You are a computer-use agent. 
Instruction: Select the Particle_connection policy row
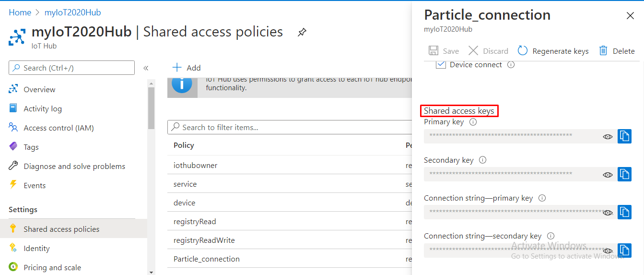coord(290,259)
